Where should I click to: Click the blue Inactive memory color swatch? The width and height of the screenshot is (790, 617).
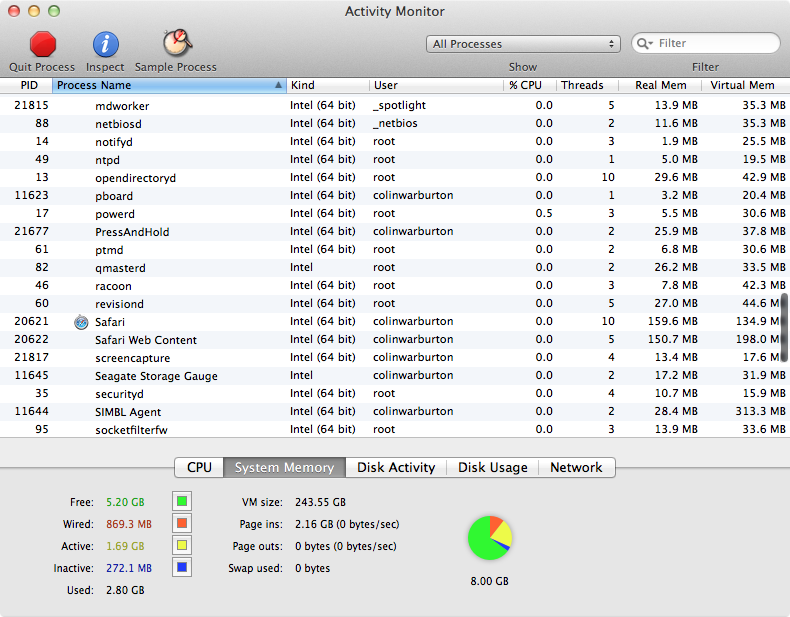tap(182, 568)
